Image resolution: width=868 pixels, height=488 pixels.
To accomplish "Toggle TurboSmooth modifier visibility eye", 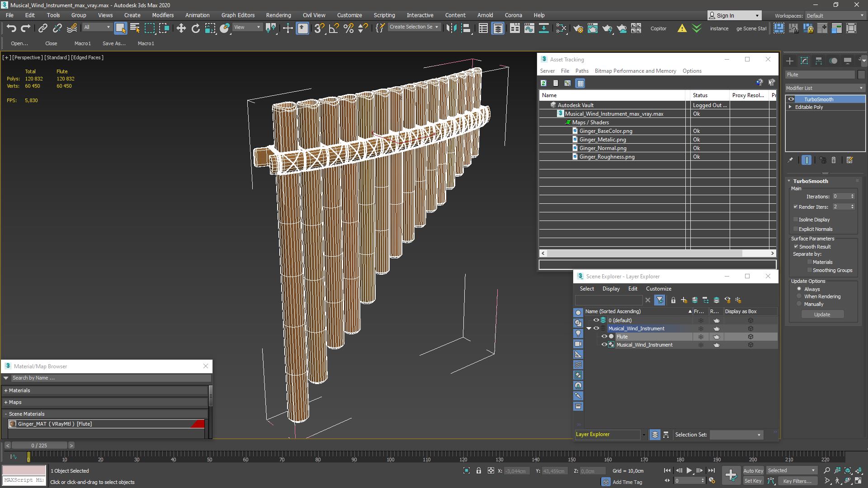I will click(x=791, y=99).
